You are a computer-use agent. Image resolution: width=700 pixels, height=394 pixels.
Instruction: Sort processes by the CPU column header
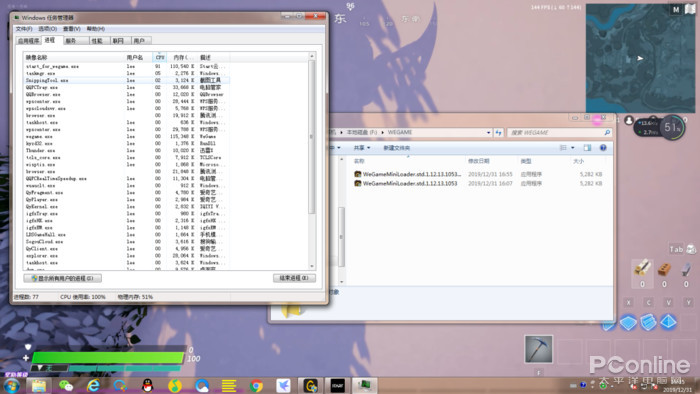point(160,57)
